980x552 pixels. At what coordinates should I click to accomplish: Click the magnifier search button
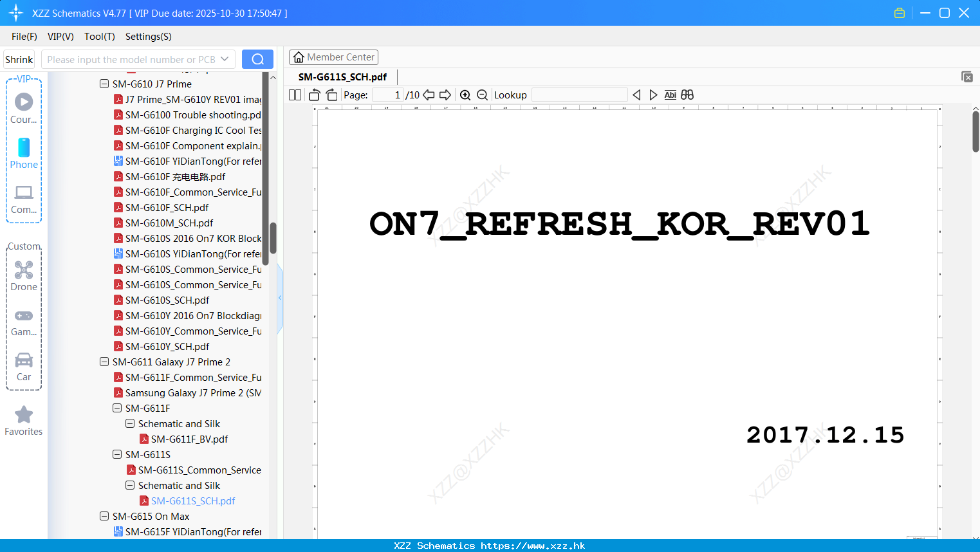pos(257,59)
